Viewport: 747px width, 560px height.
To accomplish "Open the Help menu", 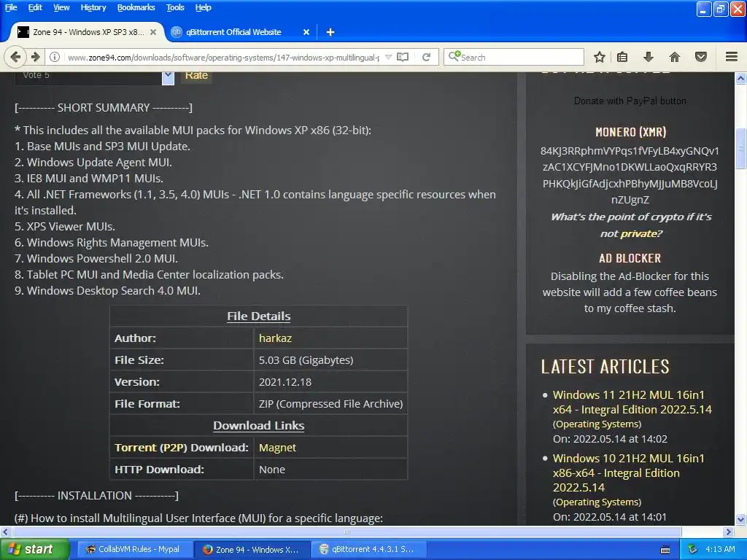I will point(203,7).
